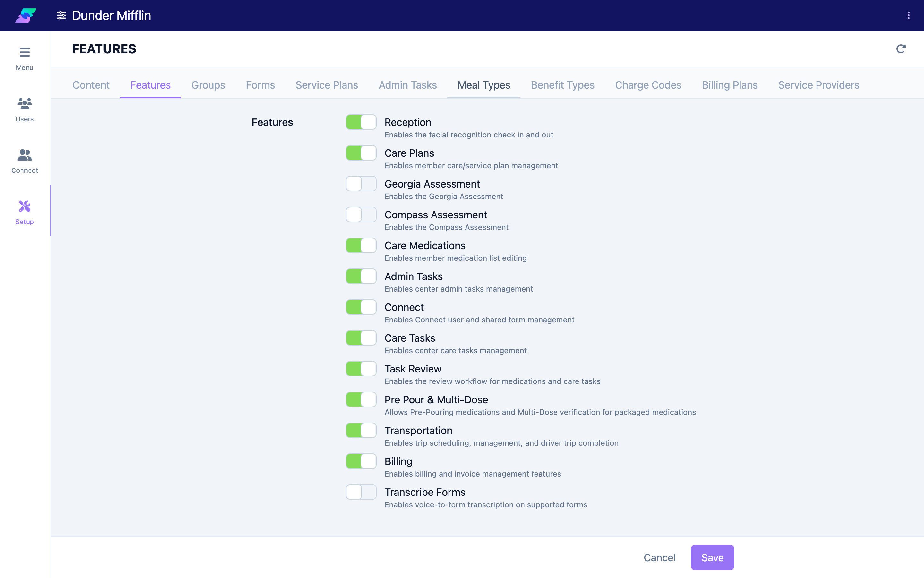Image resolution: width=924 pixels, height=578 pixels.
Task: Toggle Pre Pour & Multi-Dose switch
Action: click(x=361, y=400)
